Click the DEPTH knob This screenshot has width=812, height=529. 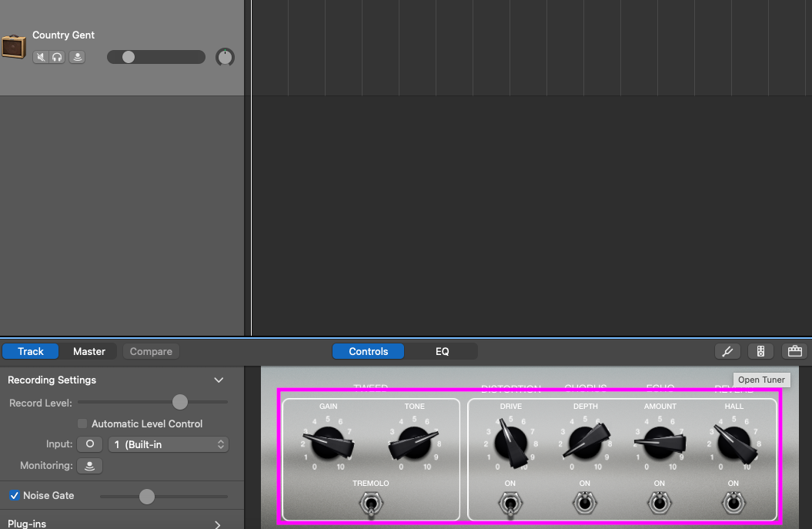[x=586, y=442]
